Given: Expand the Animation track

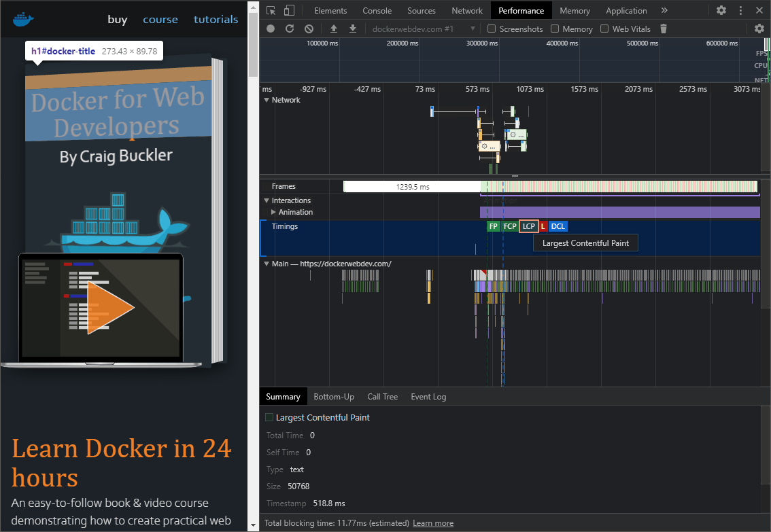Looking at the screenshot, I should pos(274,212).
